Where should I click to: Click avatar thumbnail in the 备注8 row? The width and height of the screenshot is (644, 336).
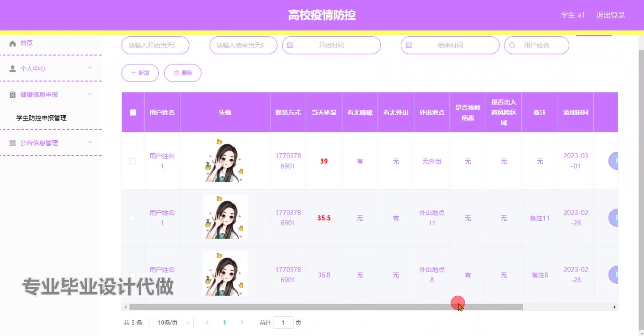[x=225, y=273]
